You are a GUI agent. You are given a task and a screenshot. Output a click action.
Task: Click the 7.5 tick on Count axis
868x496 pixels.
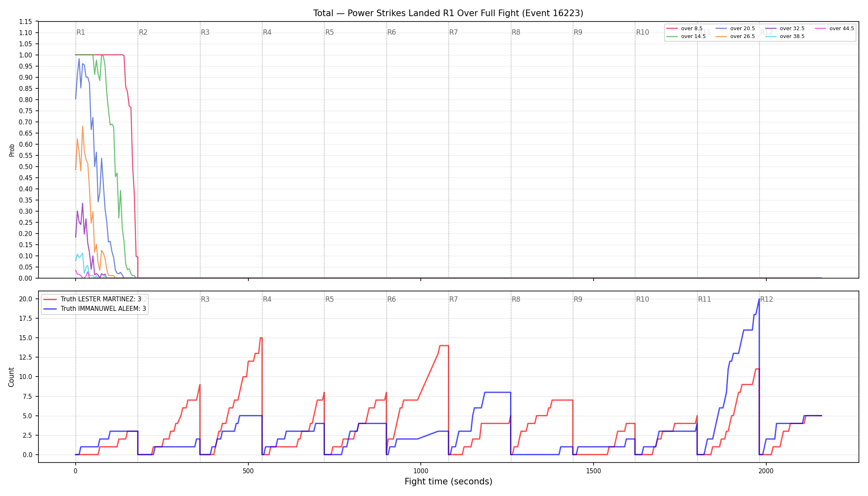(x=27, y=396)
